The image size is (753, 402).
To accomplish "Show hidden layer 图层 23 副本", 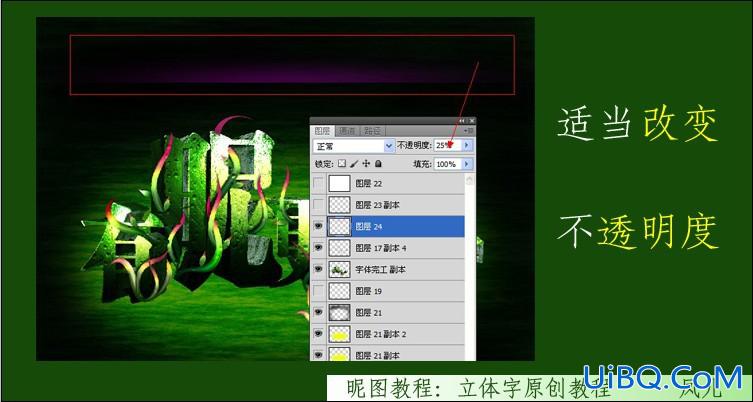I will point(318,205).
